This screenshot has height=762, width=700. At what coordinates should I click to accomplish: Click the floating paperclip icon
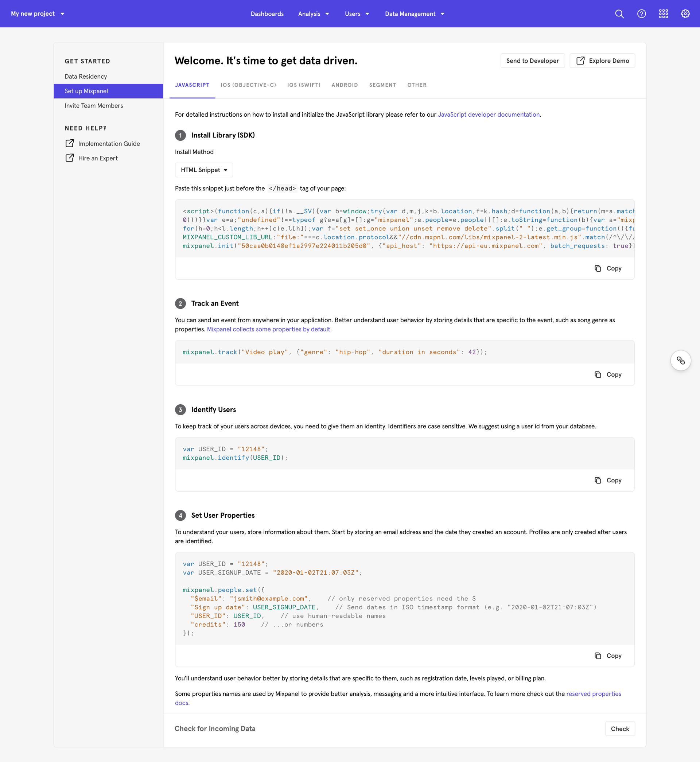[680, 361]
